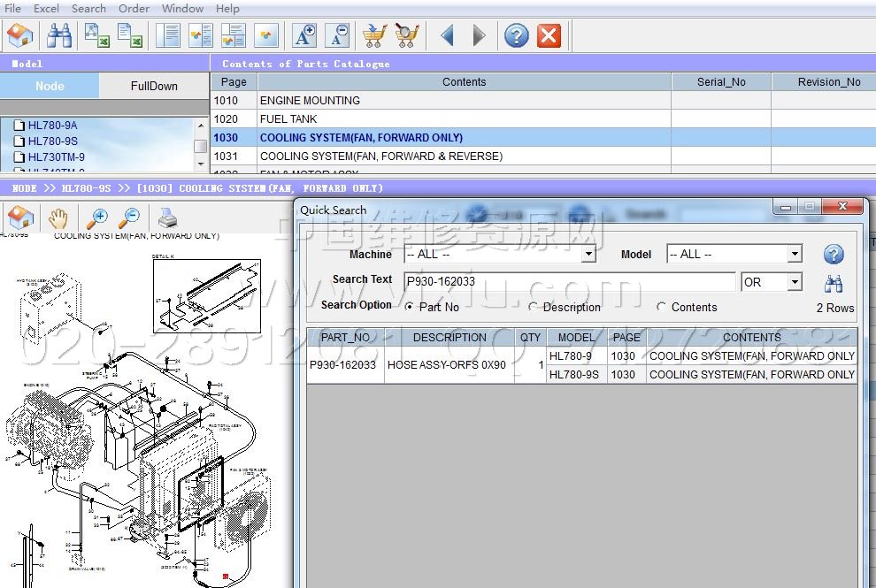Open the FUEL TANK catalogue row
The height and width of the screenshot is (588, 876).
click(288, 118)
